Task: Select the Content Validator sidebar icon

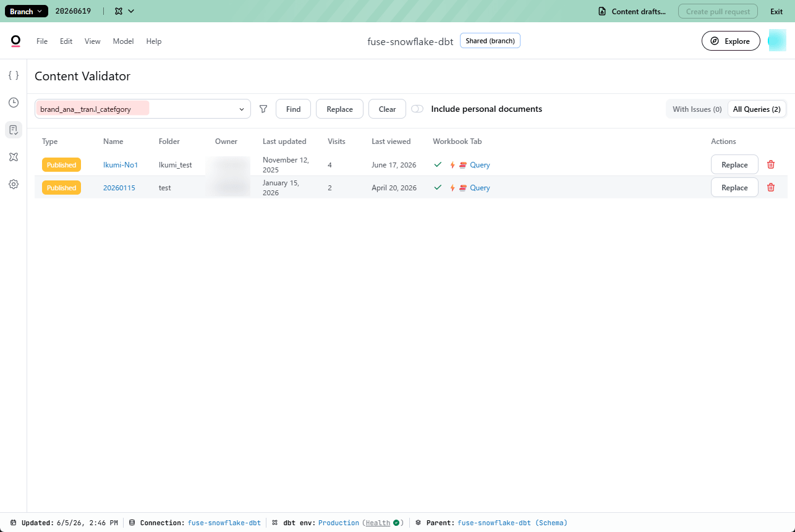Action: coord(14,130)
